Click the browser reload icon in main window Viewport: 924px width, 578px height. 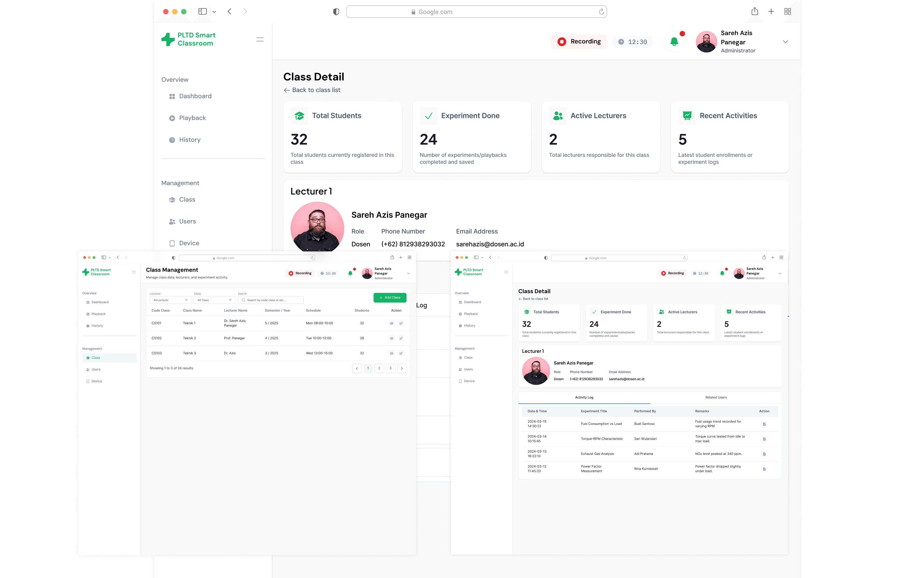click(x=601, y=12)
